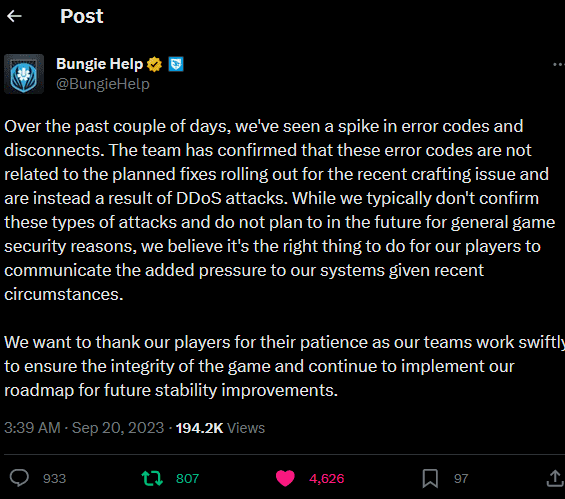The image size is (565, 499).
Task: View the 194.2K Views analytics
Action: coord(220,428)
